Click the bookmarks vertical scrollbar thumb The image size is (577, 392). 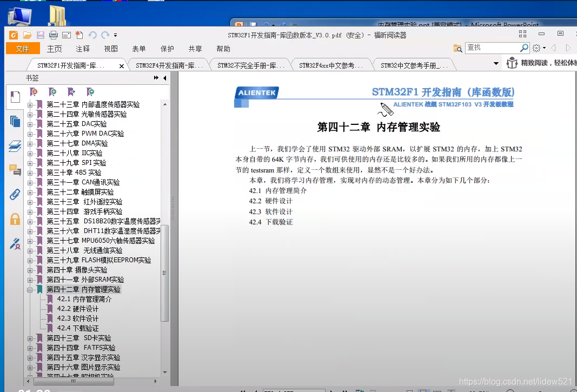coord(165,273)
